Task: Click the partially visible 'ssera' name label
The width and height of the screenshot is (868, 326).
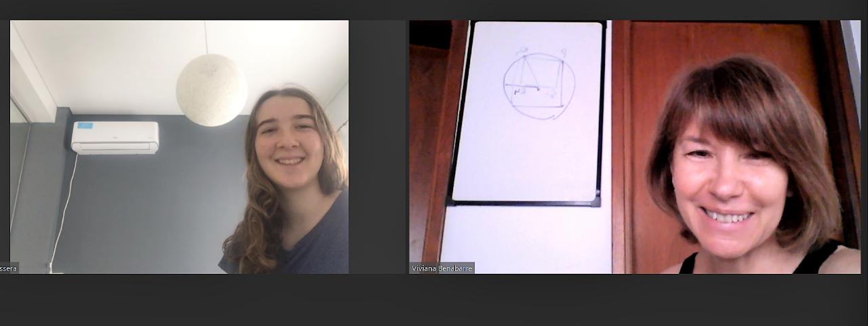Action: coord(9,268)
